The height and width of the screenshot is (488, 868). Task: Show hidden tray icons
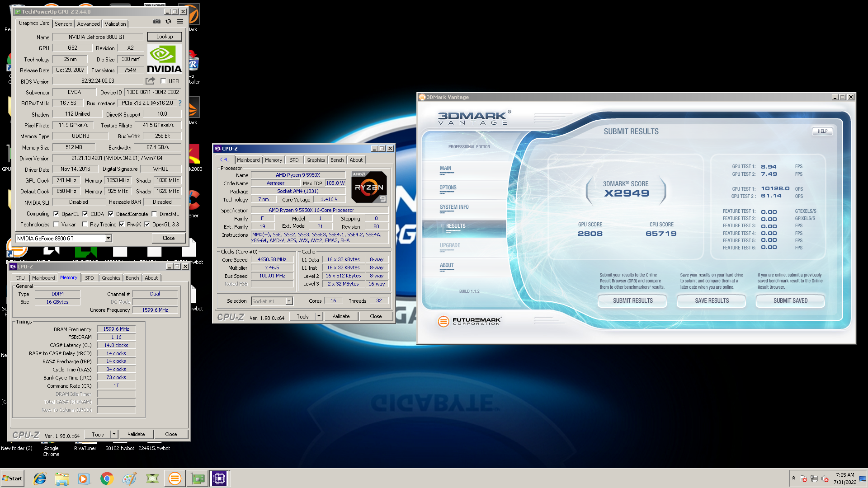[x=793, y=478]
